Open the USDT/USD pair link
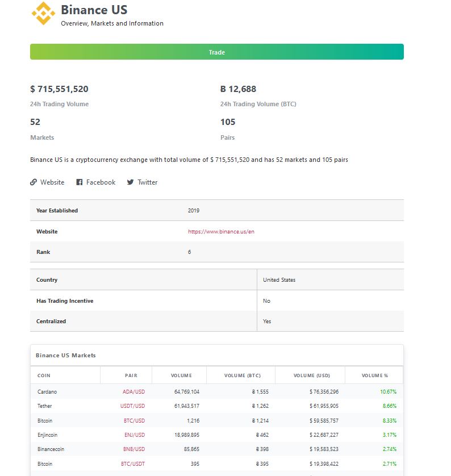The image size is (451, 476). (x=132, y=406)
